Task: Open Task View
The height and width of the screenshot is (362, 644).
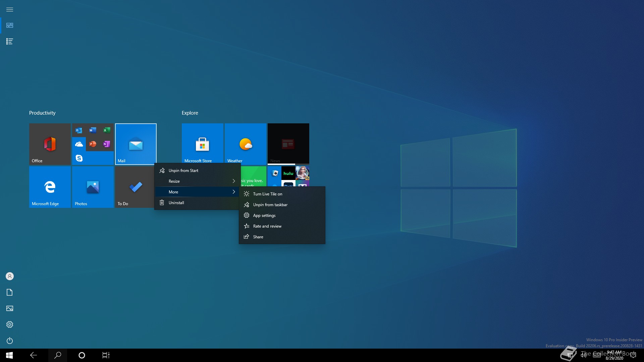Action: pos(106,355)
